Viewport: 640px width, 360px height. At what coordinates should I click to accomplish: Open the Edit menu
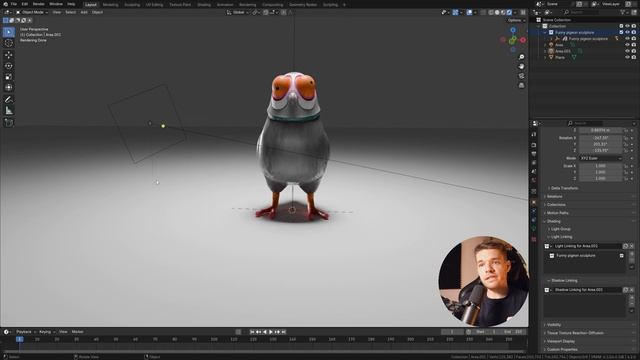pos(25,4)
